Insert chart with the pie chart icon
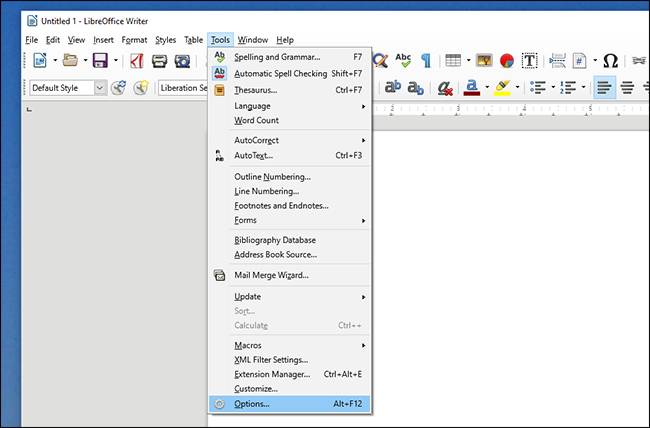650x428 pixels. click(x=507, y=61)
